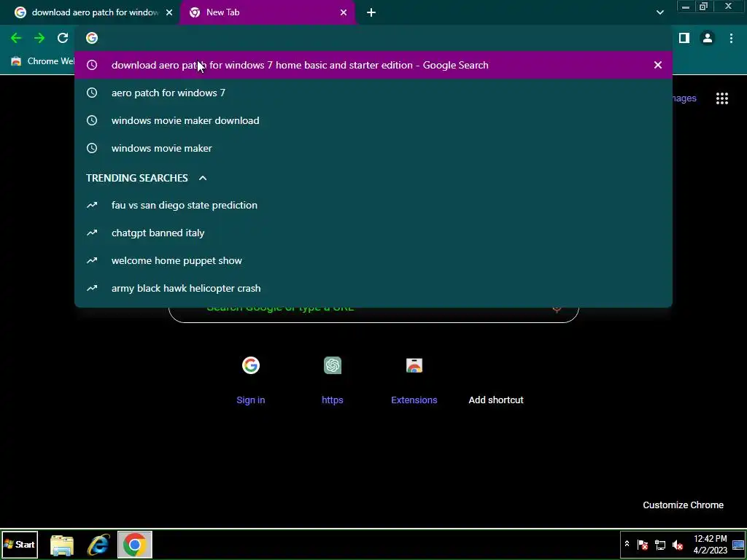This screenshot has height=560, width=747.
Task: Open the Extensions shortcut tile
Action: 414,379
